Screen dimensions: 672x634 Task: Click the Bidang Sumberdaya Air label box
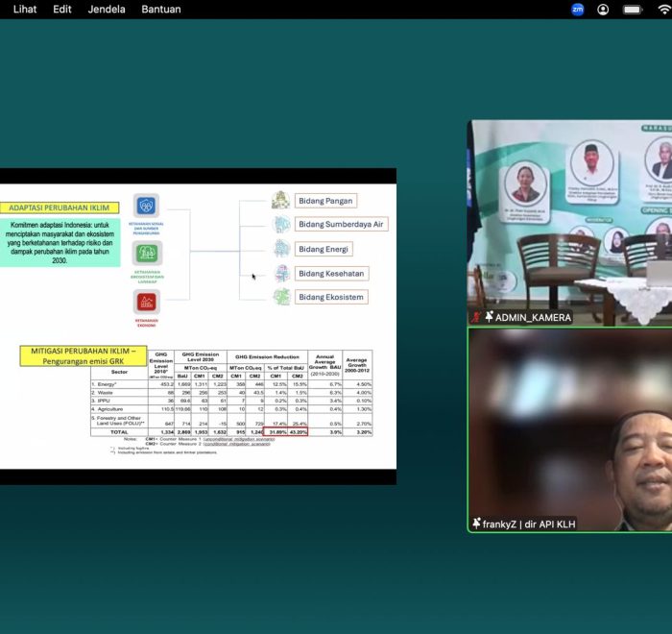point(340,224)
